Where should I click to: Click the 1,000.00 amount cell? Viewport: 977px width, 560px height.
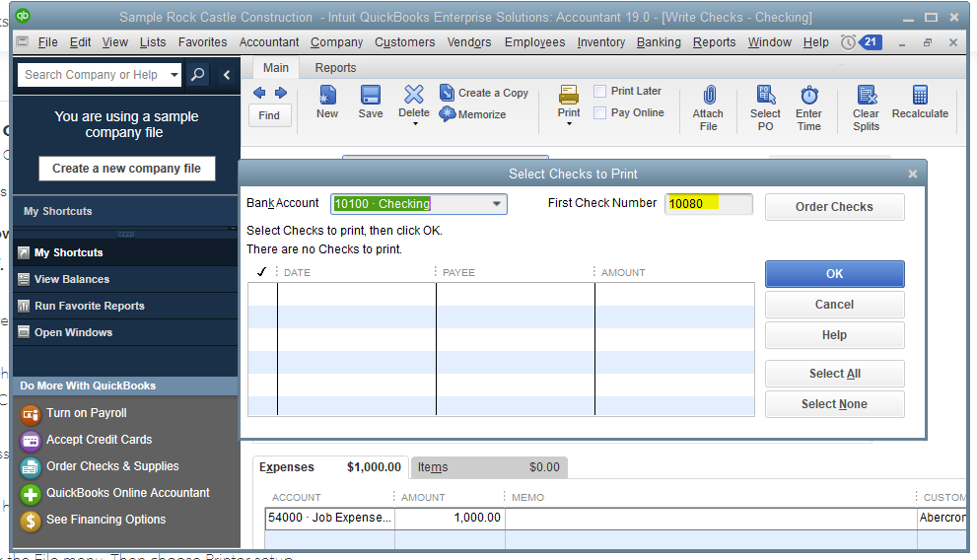[450, 519]
